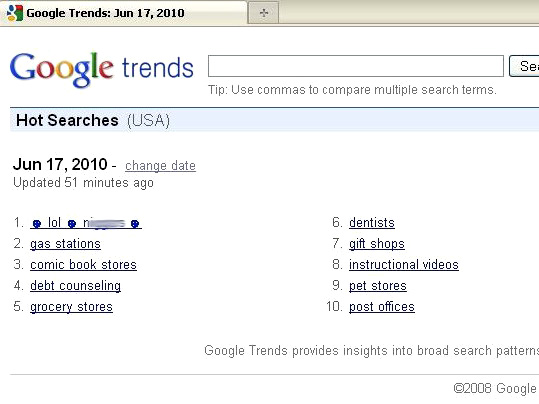539x404 pixels.
Task: Open the 'change date' link
Action: coord(160,166)
